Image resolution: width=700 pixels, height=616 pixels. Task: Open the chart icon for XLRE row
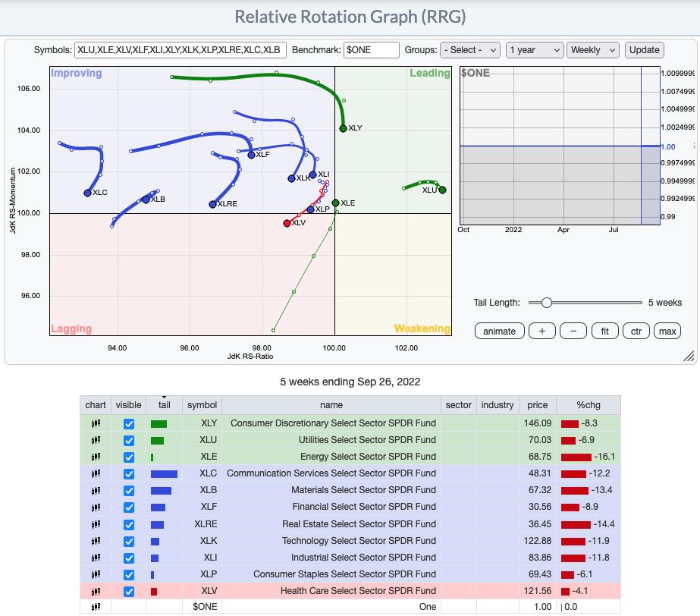(96, 524)
